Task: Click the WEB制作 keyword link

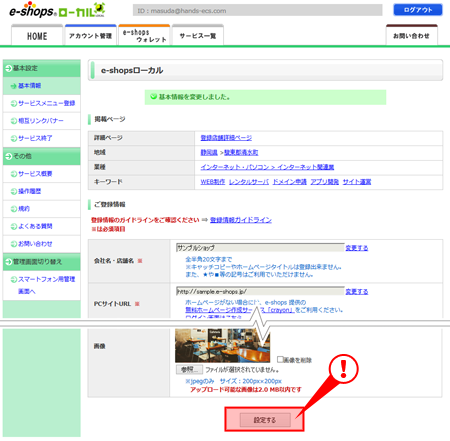Action: (x=213, y=182)
